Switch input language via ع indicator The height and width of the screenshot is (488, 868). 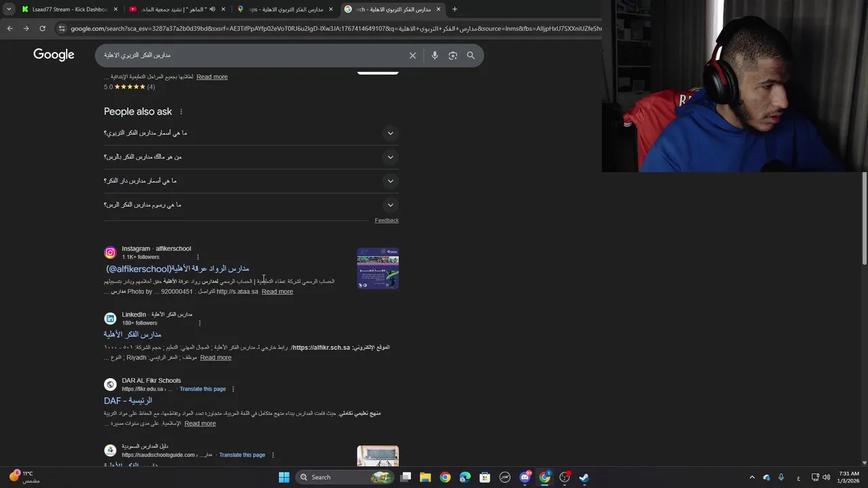coord(798,477)
